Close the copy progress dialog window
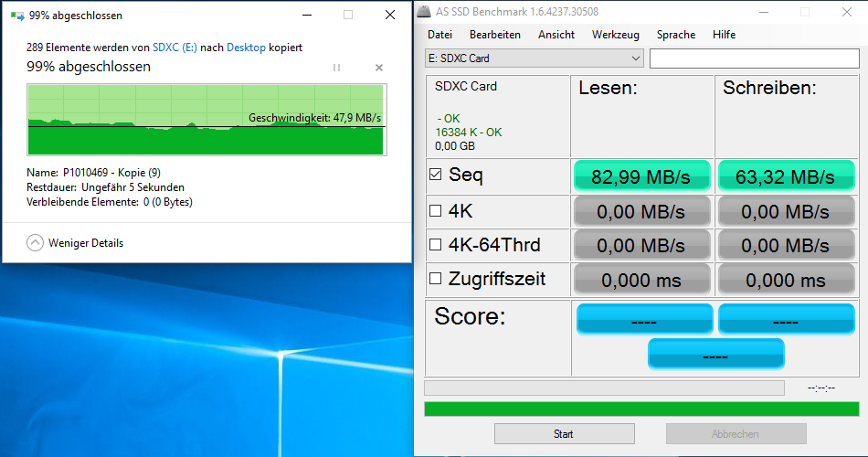The image size is (868, 457). tap(390, 15)
